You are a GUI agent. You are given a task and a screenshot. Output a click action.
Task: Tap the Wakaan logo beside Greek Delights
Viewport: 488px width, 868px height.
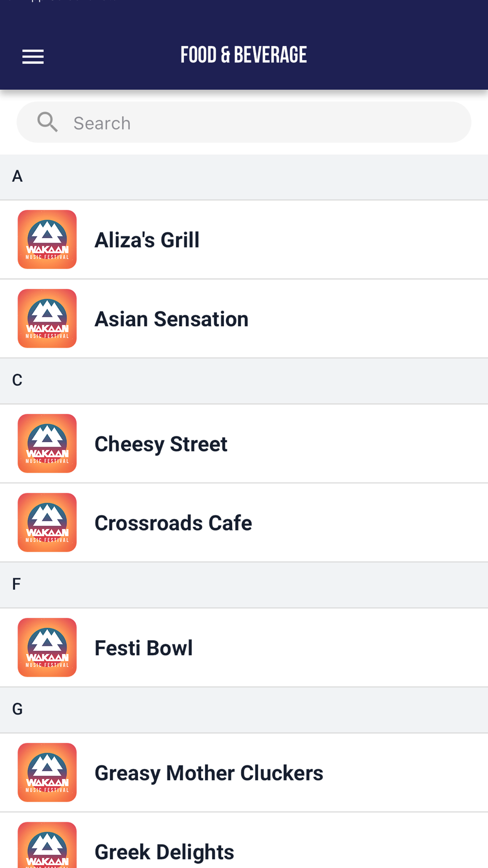pyautogui.click(x=47, y=845)
